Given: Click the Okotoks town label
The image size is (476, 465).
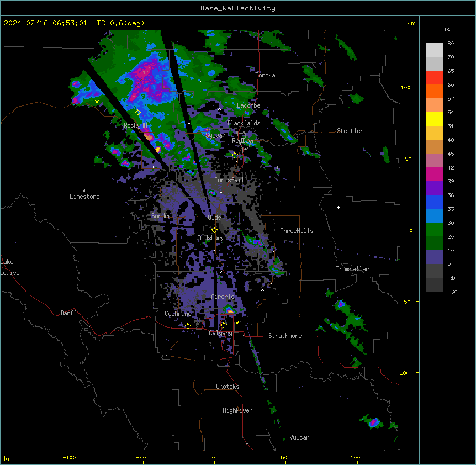Looking at the screenshot, I should click(228, 387).
